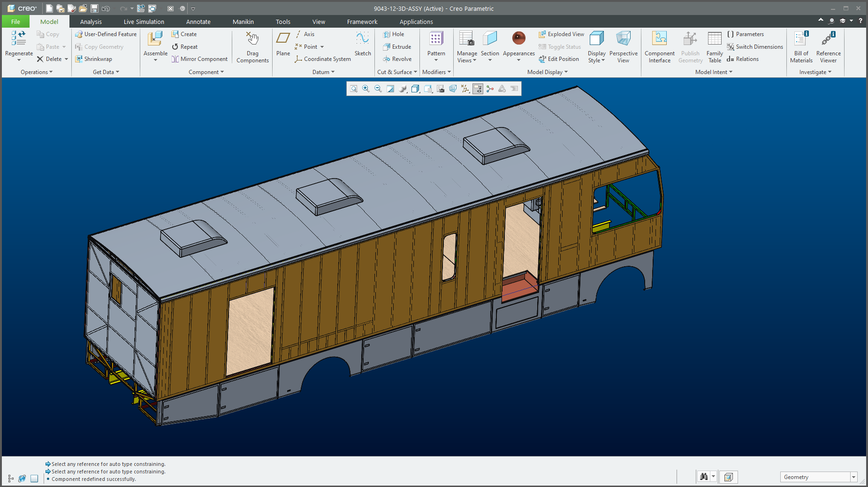Click the Open file folder icon
Image resolution: width=868 pixels, height=487 pixels.
(83, 8)
